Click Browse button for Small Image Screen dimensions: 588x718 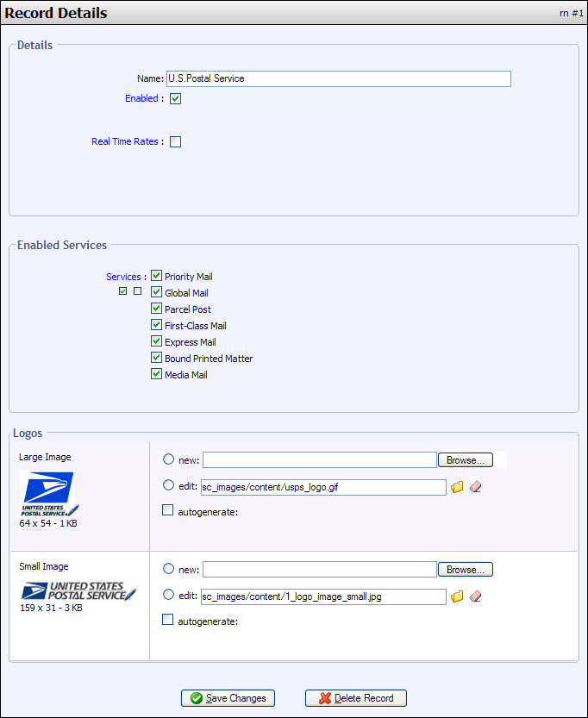tap(466, 570)
